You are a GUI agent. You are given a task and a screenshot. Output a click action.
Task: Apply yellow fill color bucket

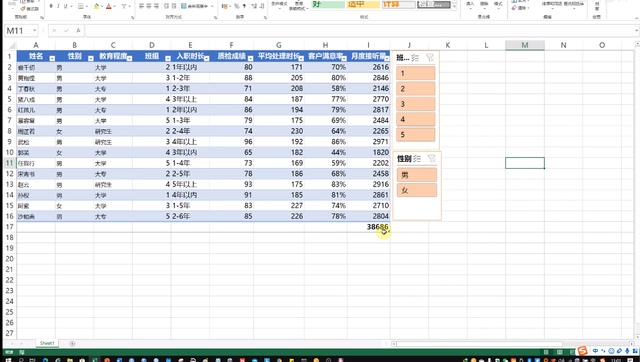point(96,6)
